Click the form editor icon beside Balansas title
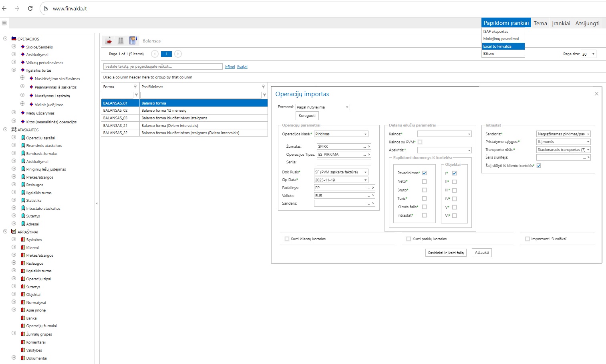The image size is (606, 364). coord(133,40)
